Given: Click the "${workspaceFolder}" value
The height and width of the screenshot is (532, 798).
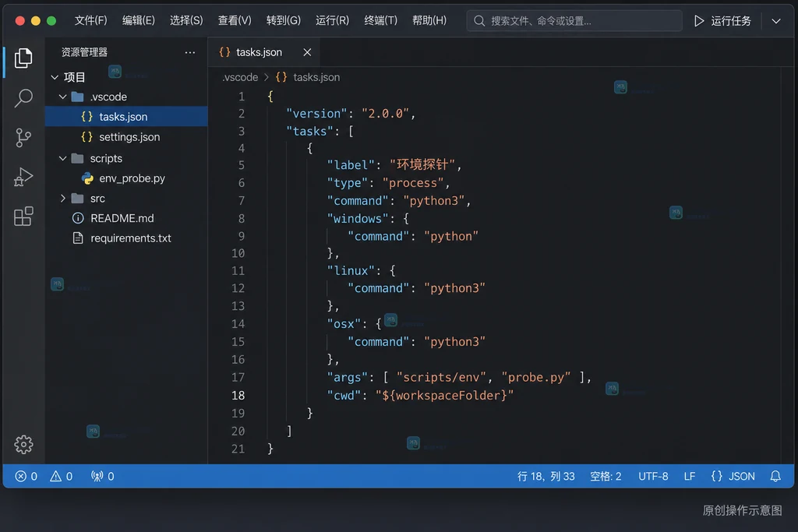Looking at the screenshot, I should click(444, 395).
